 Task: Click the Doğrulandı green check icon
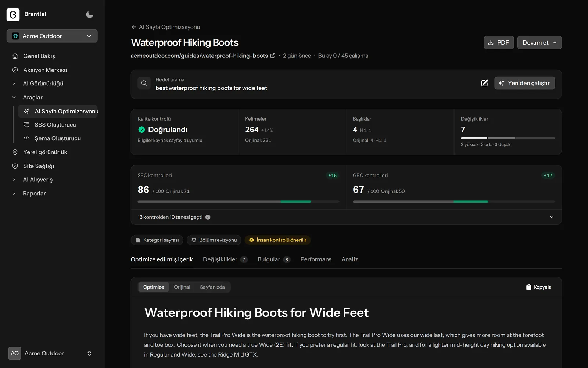click(141, 130)
